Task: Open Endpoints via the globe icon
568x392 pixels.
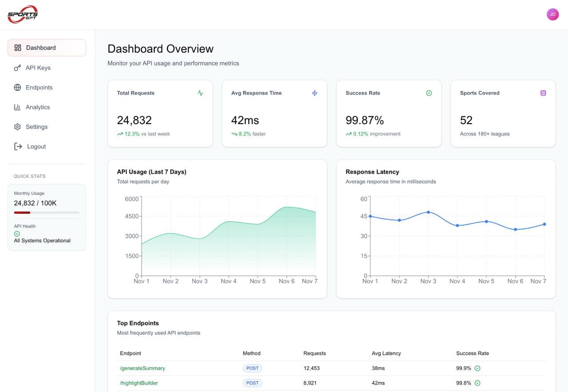Action: (17, 87)
